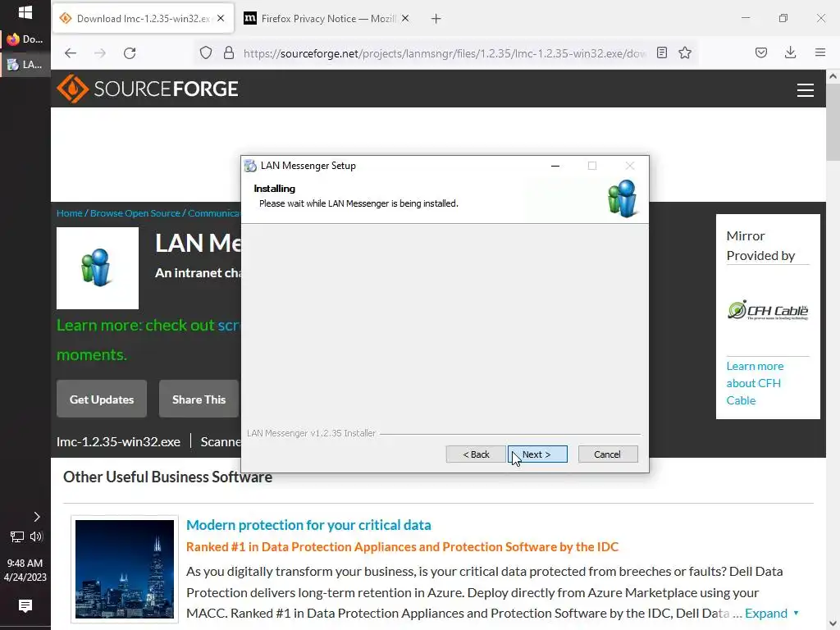Minimize the LAN Messenger Setup dialog
Image resolution: width=840 pixels, height=630 pixels.
pos(555,166)
